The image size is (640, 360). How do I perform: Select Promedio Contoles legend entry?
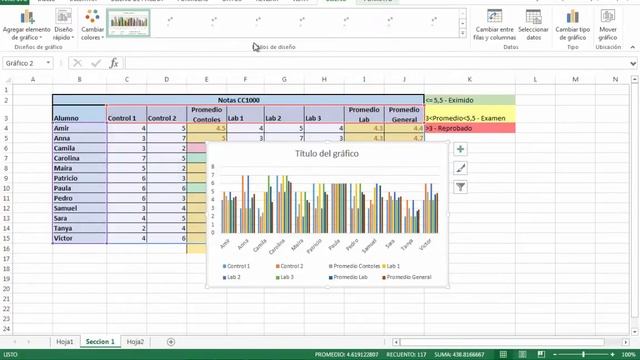click(354, 266)
